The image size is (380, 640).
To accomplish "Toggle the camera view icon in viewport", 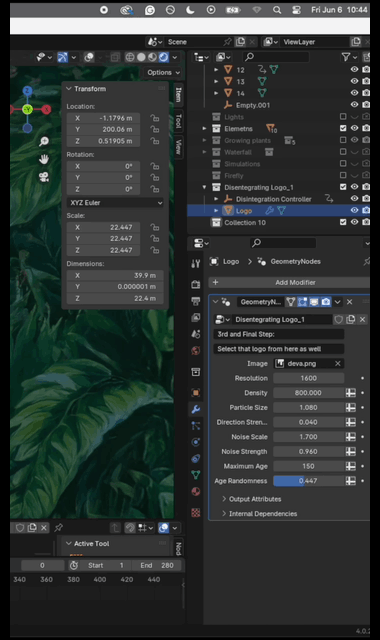I will [44, 177].
